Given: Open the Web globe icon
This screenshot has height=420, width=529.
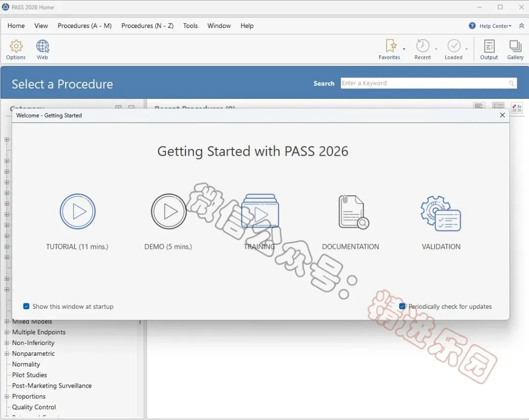Looking at the screenshot, I should [x=43, y=46].
